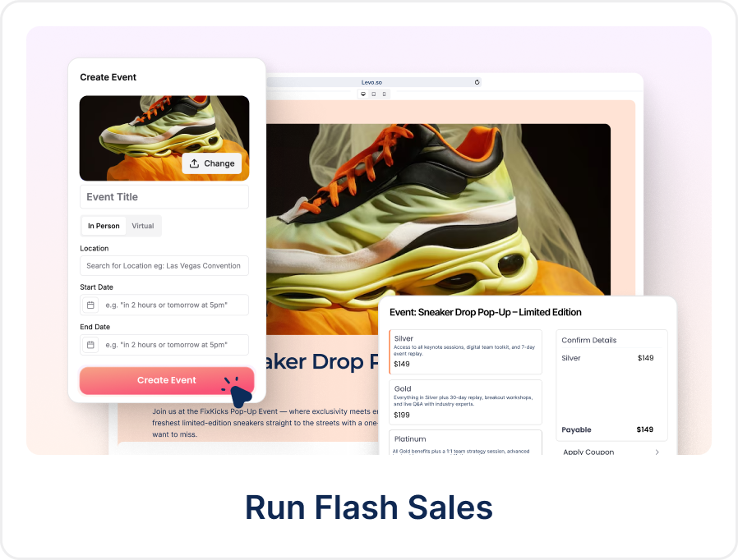Viewport: 738px width, 560px height.
Task: Expand the Apply Coupon chevron
Action: click(x=657, y=452)
